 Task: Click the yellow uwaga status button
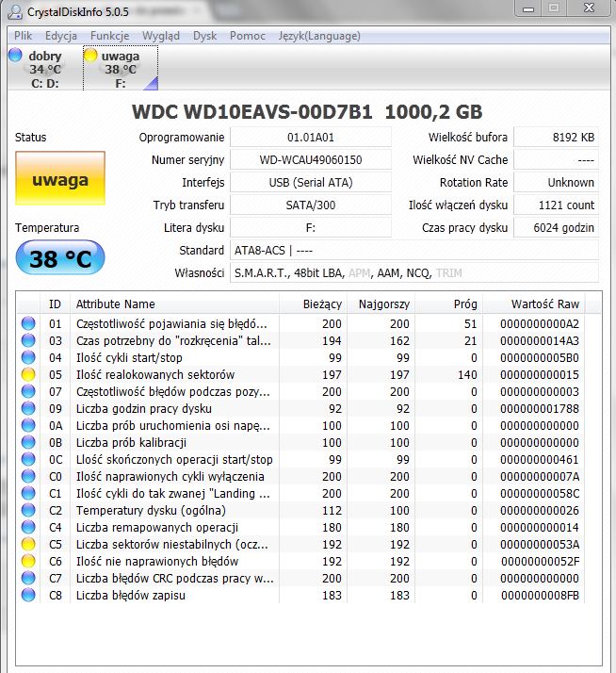click(60, 178)
